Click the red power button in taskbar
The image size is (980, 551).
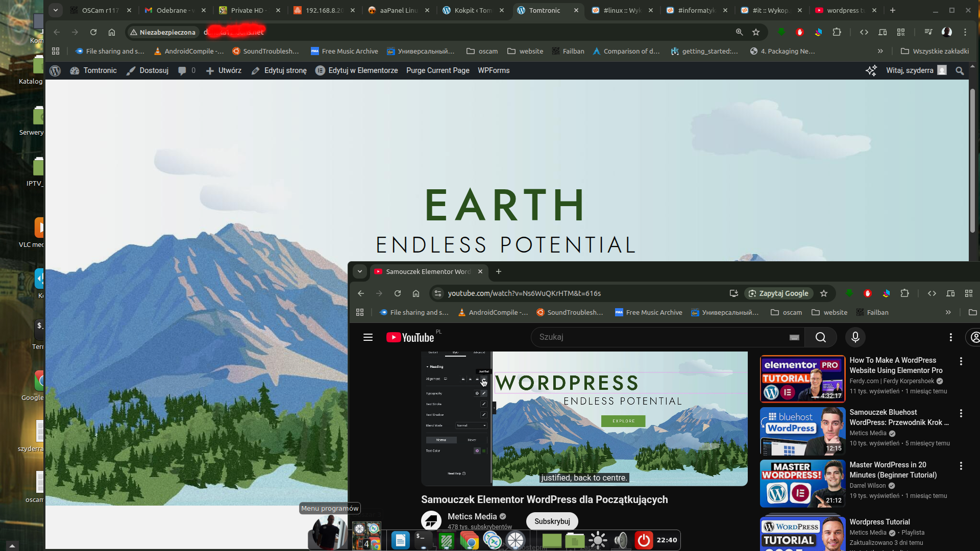click(x=644, y=540)
